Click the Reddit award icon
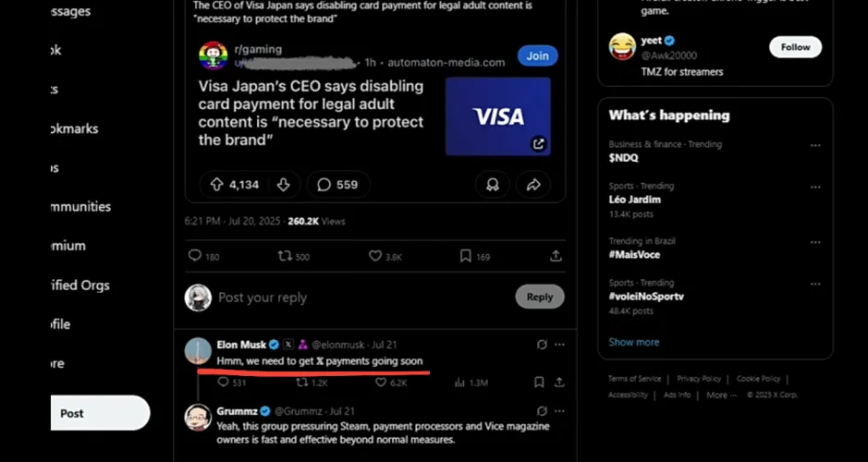The image size is (868, 462). click(x=493, y=185)
